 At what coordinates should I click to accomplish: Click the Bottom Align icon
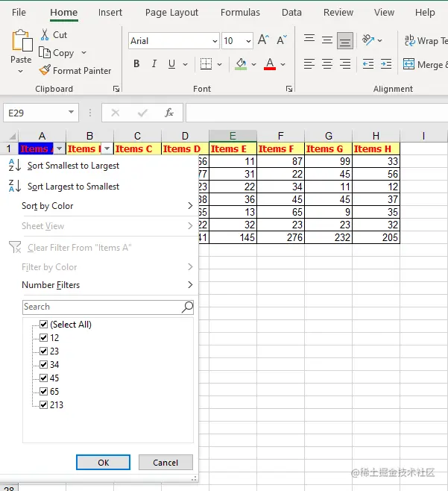coord(345,41)
